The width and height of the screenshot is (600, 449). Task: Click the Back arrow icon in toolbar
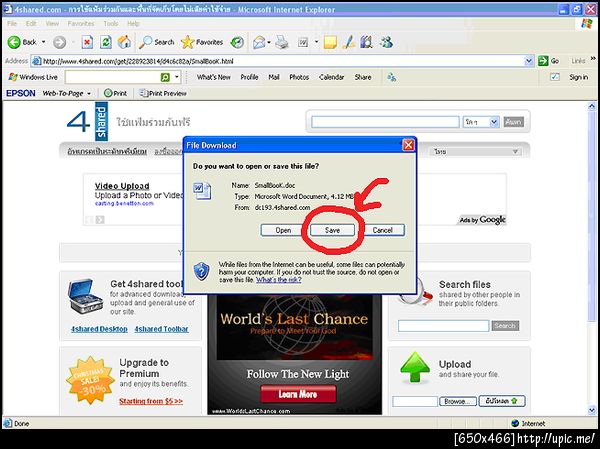click(x=14, y=42)
